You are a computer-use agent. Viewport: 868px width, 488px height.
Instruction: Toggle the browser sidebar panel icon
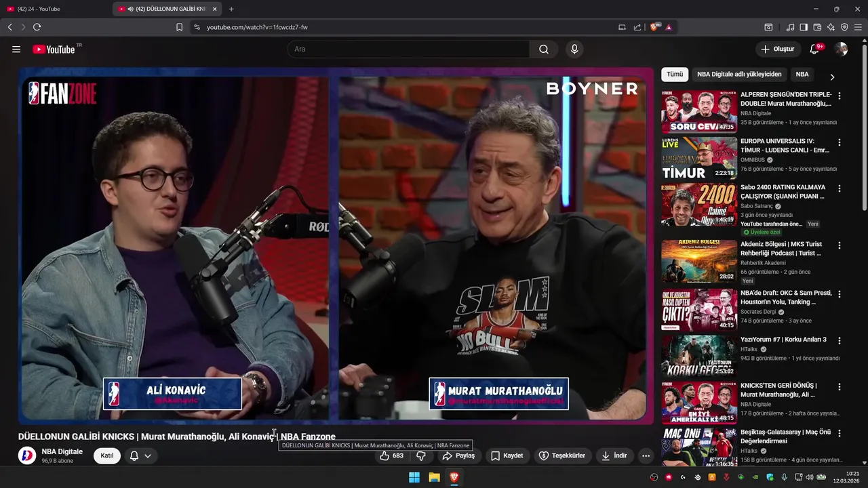click(804, 27)
